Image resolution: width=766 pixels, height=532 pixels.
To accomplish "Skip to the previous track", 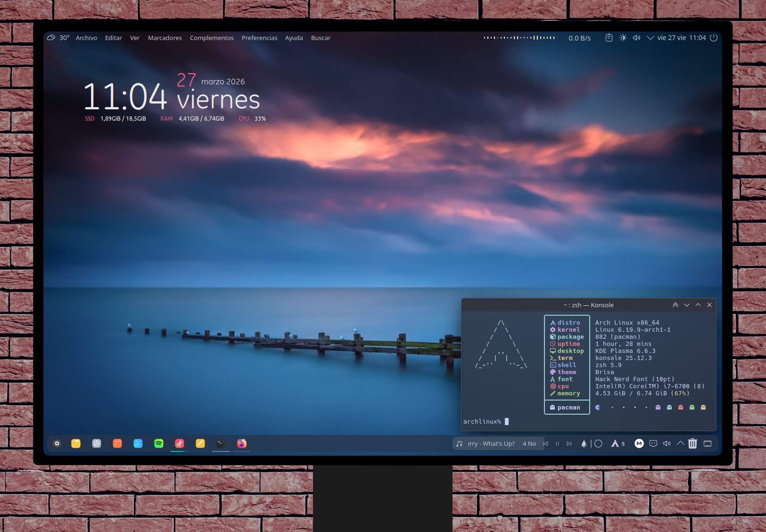I will coord(546,443).
